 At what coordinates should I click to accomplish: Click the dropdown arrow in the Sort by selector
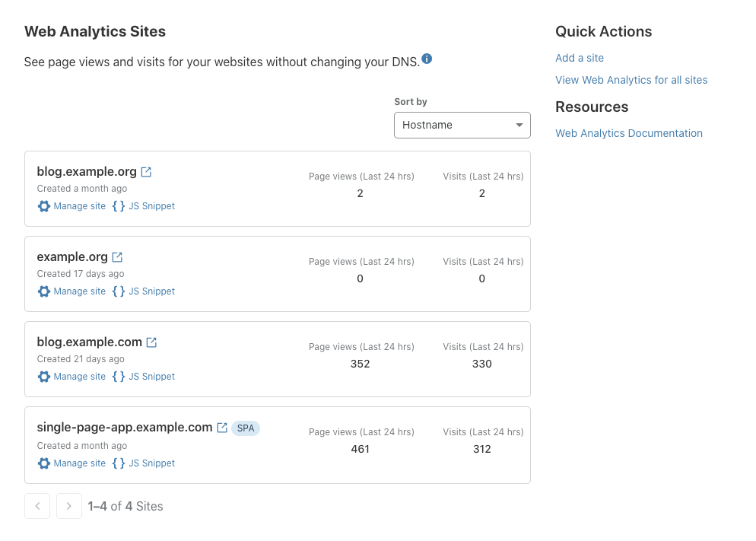519,125
